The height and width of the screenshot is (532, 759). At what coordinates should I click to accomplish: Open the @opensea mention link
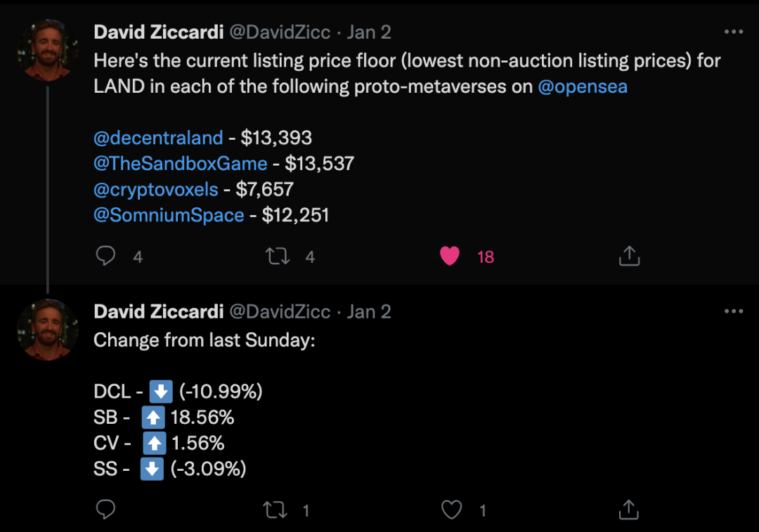point(583,87)
